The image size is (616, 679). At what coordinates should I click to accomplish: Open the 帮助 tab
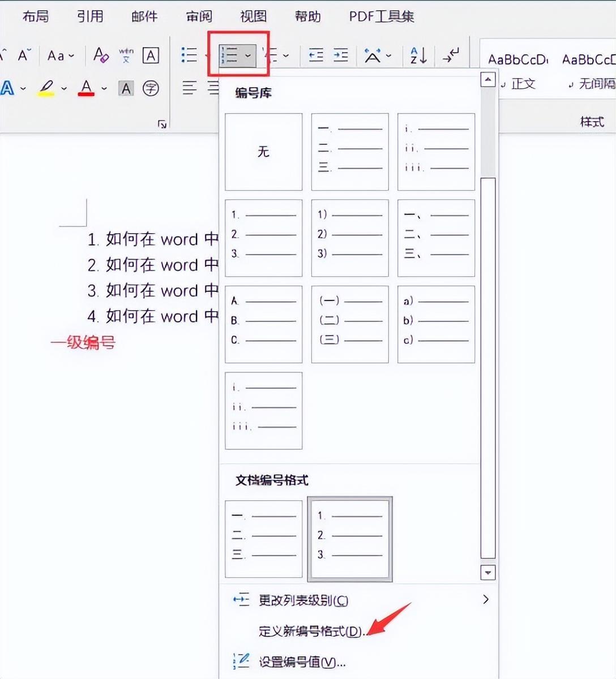(x=307, y=16)
